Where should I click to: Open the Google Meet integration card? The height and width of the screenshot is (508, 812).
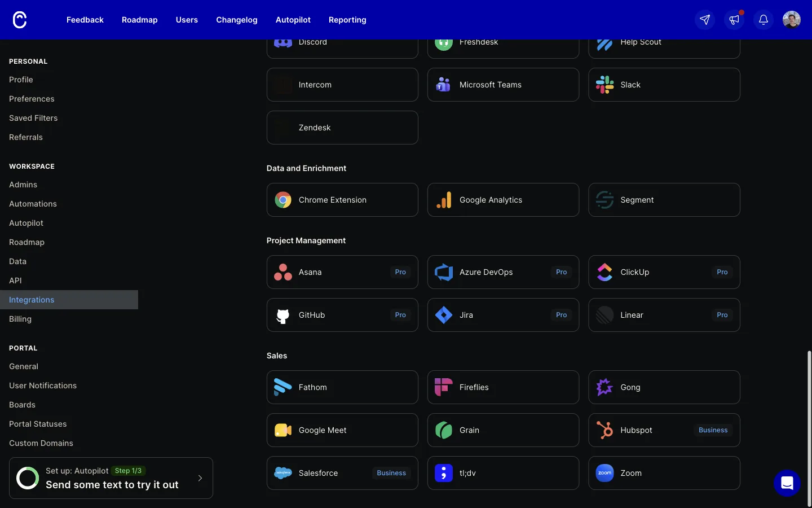(x=342, y=430)
